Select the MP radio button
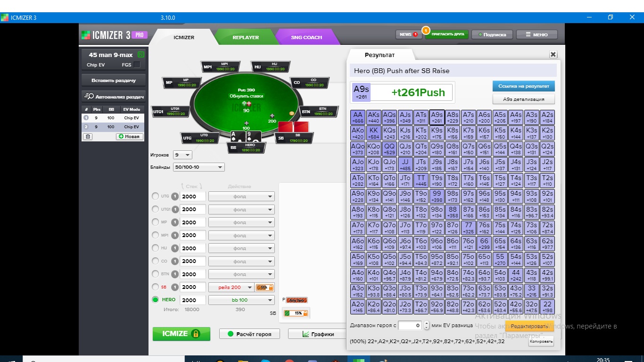The width and height of the screenshot is (644, 362). coord(156,222)
